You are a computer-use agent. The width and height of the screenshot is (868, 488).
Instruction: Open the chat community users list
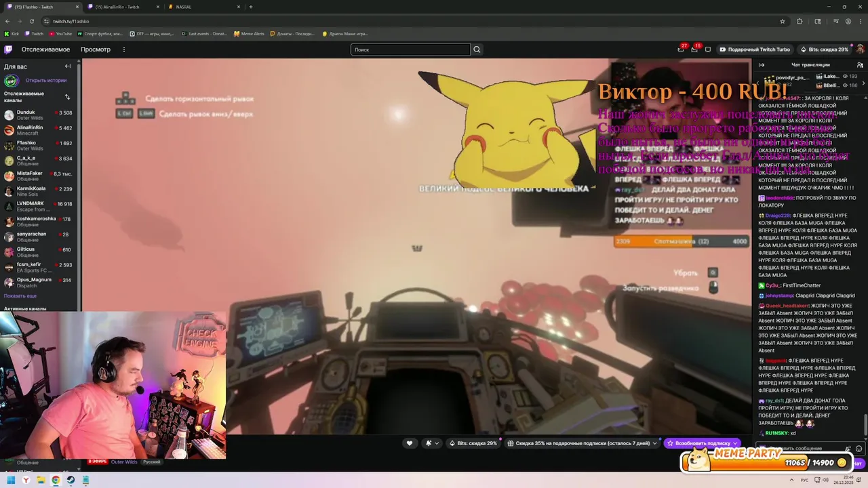[860, 65]
